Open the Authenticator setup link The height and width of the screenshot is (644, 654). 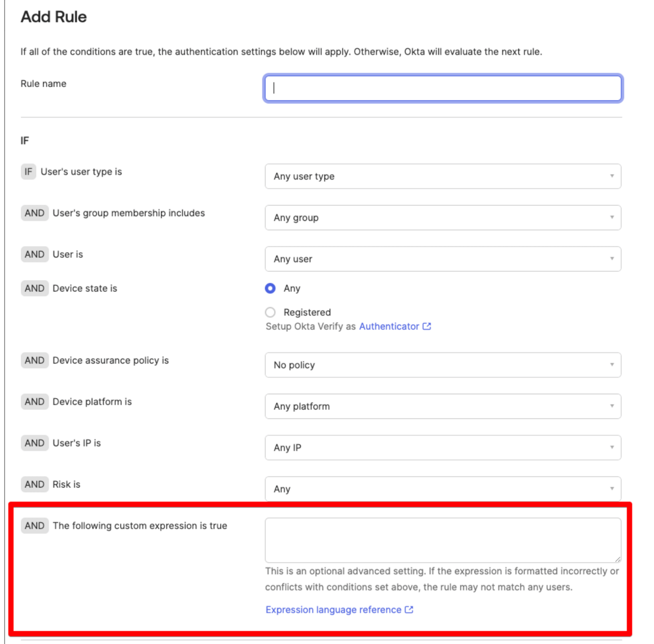tap(389, 326)
